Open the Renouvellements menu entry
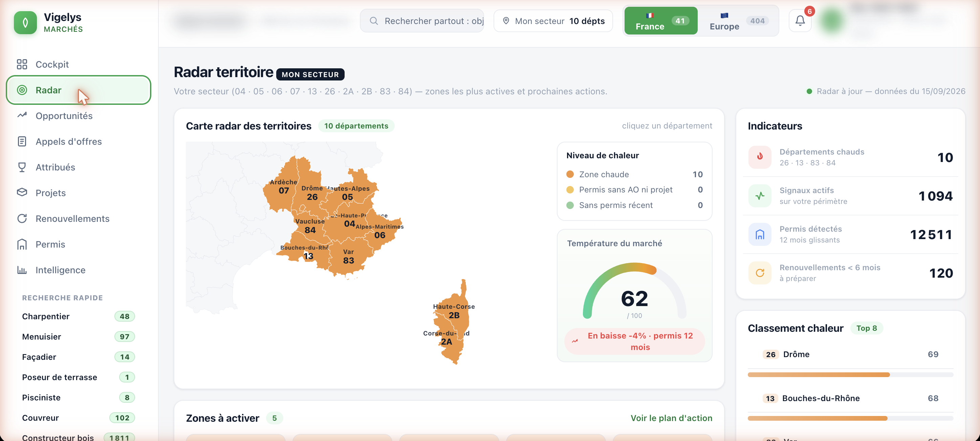 (79, 218)
